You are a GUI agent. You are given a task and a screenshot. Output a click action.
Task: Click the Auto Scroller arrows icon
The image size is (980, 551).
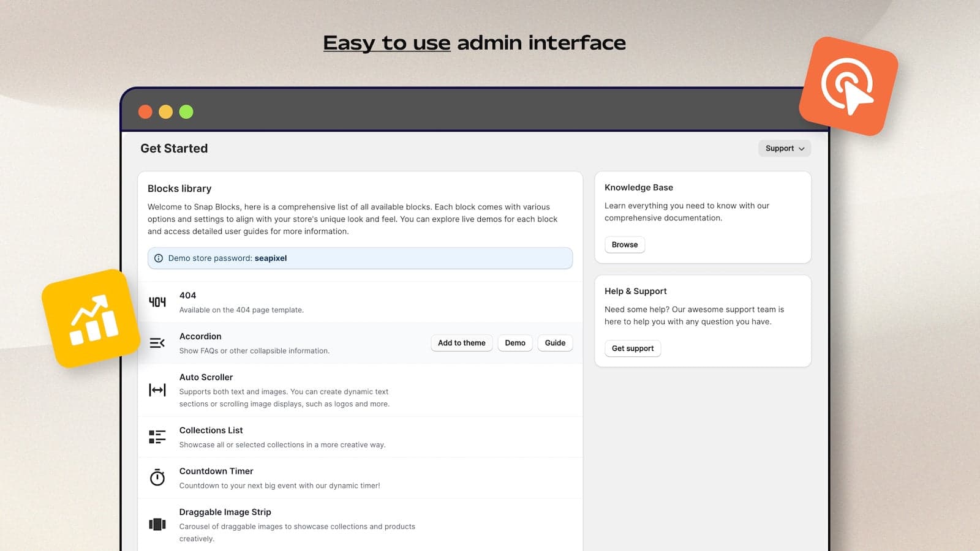157,390
